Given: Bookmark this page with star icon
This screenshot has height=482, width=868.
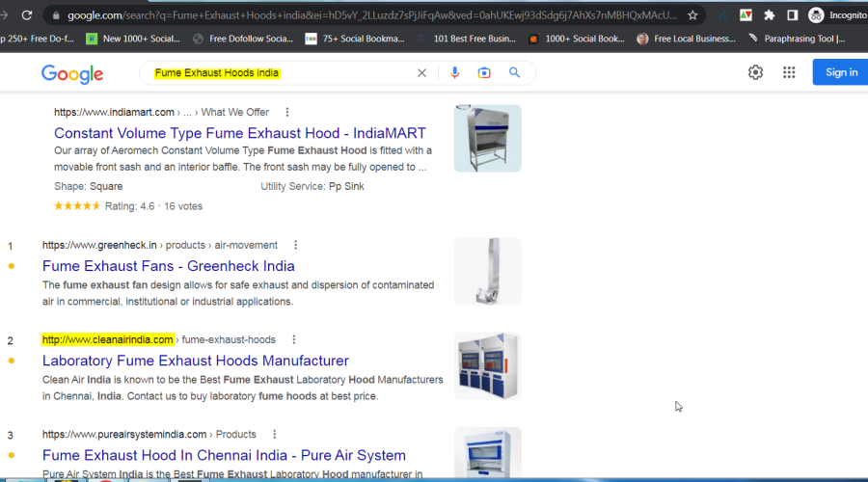Looking at the screenshot, I should 692,15.
